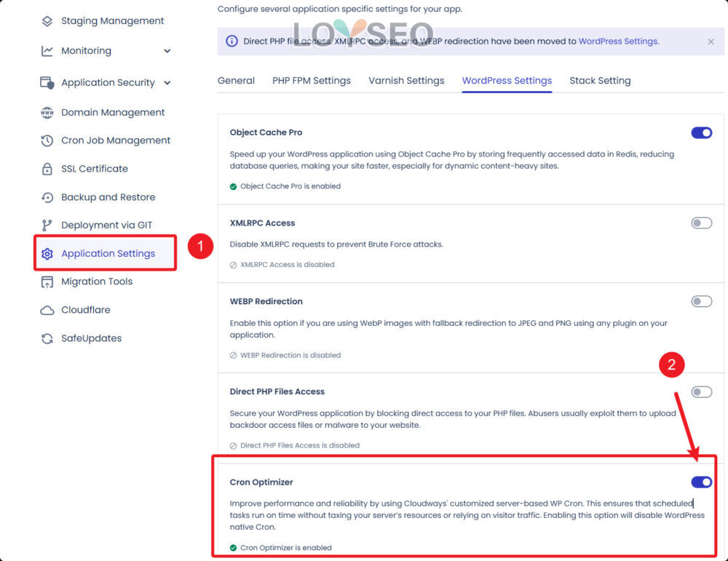Click disabled icon beside Direct PHP Files status
The image size is (728, 561).
coord(233,446)
